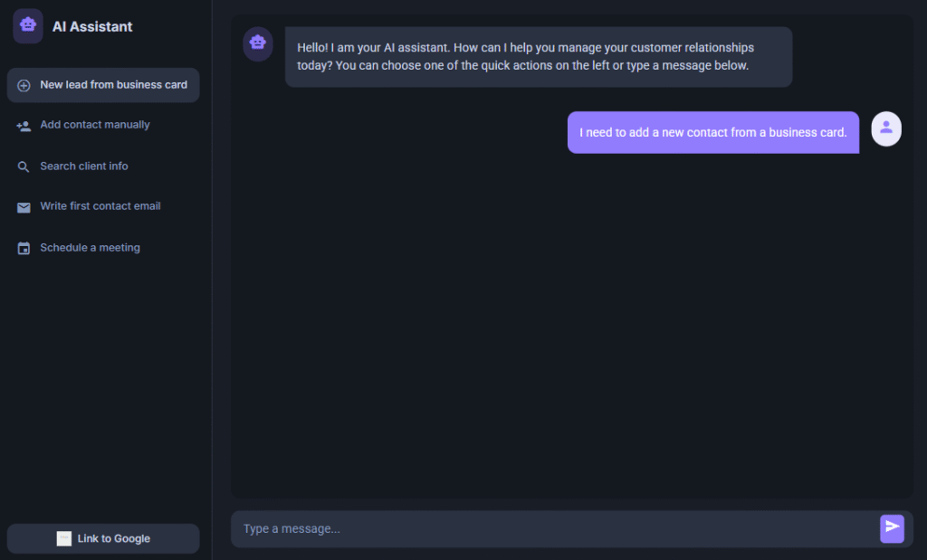Click the envelope icon for contact email
This screenshot has height=560, width=927.
coord(24,207)
